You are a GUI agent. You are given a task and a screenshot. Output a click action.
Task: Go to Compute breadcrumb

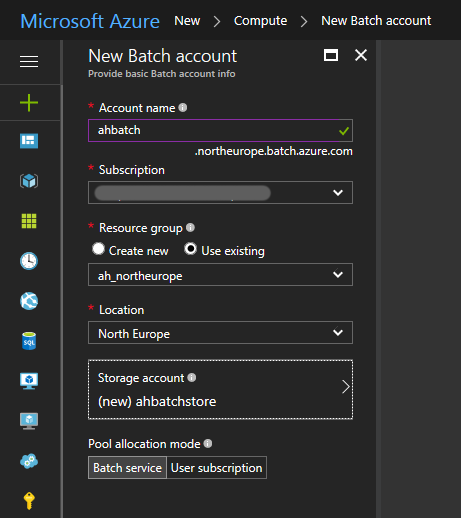[x=260, y=21]
